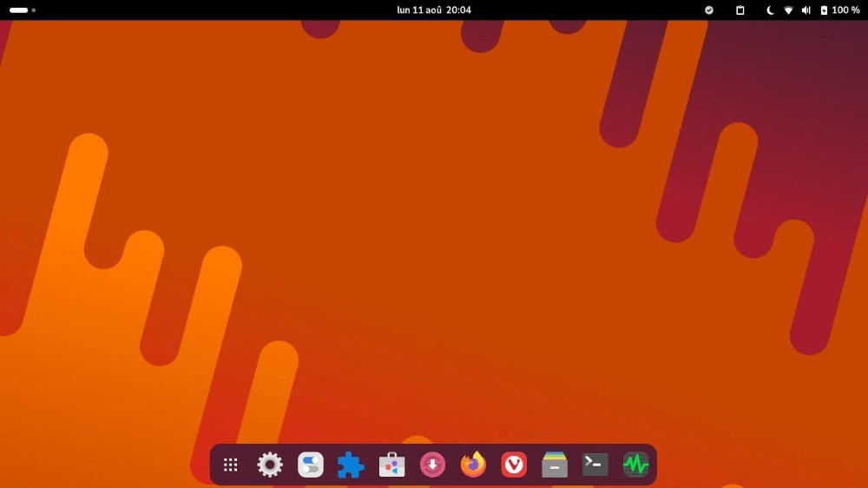Open Terminal from the dock
Screen dimensions: 868x488
[595, 465]
